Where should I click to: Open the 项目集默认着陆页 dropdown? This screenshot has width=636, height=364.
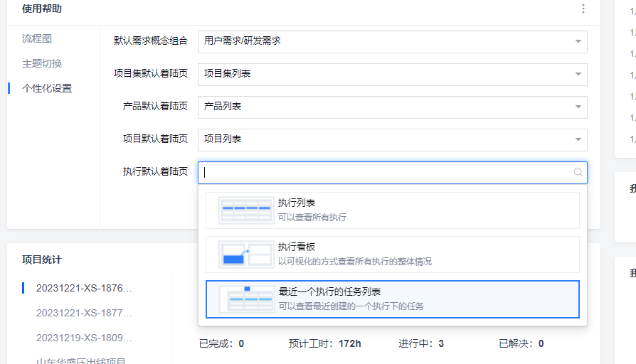click(x=578, y=74)
